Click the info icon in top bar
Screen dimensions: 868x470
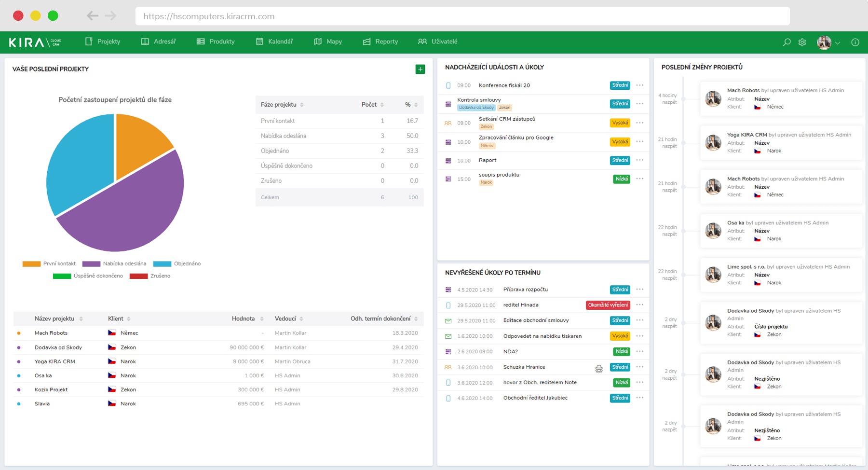pyautogui.click(x=855, y=42)
